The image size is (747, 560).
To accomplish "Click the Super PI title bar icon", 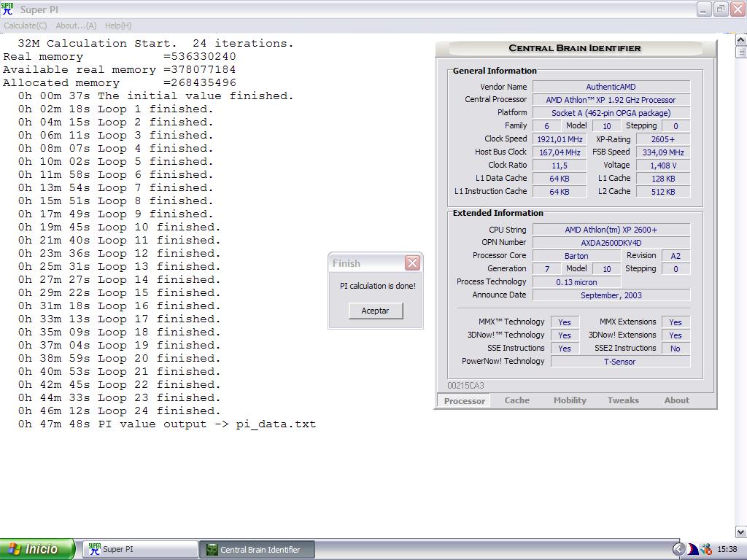I will (x=8, y=9).
